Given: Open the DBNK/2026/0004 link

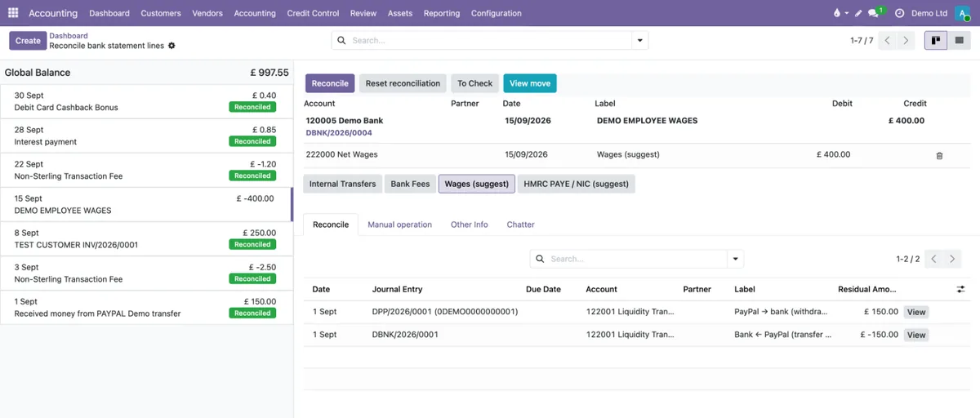Looking at the screenshot, I should (339, 132).
